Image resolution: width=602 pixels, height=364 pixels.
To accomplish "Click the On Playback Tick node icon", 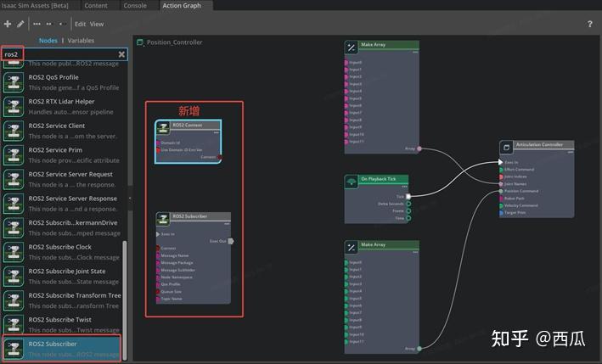I will 352,180.
